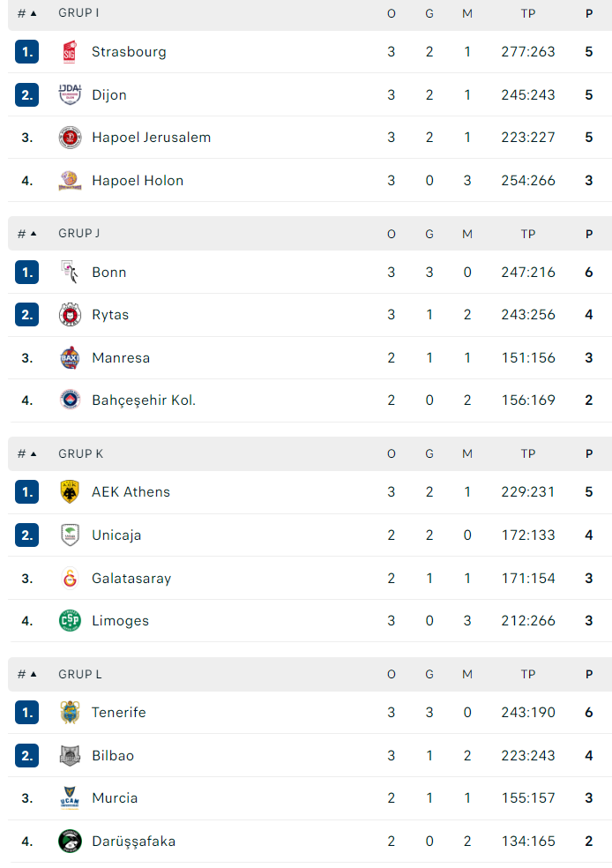Select the Tenerife team crest
This screenshot has width=612, height=868.
point(70,712)
